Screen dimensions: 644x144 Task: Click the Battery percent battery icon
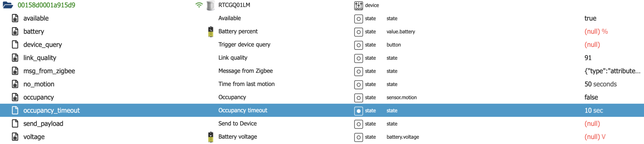(211, 31)
